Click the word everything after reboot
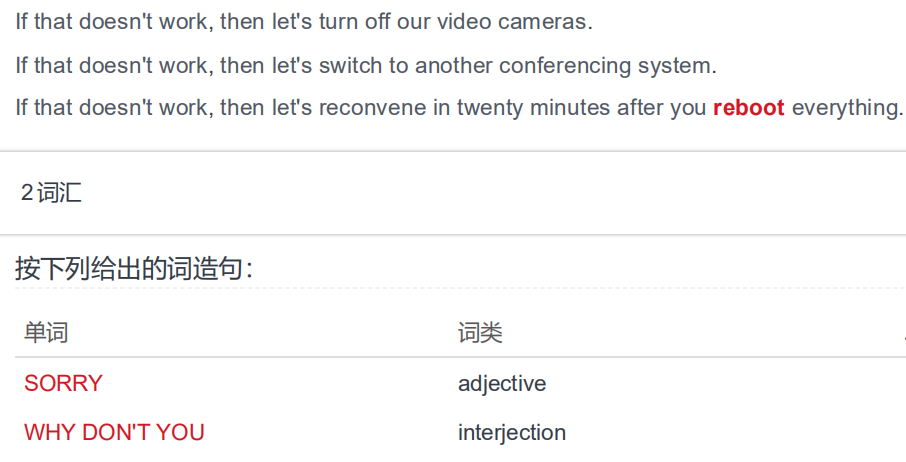The height and width of the screenshot is (462, 906). click(846, 107)
